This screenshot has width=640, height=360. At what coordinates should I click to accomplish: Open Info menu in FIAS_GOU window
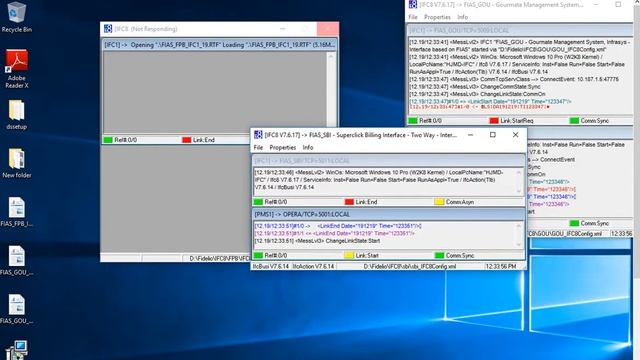[x=462, y=17]
